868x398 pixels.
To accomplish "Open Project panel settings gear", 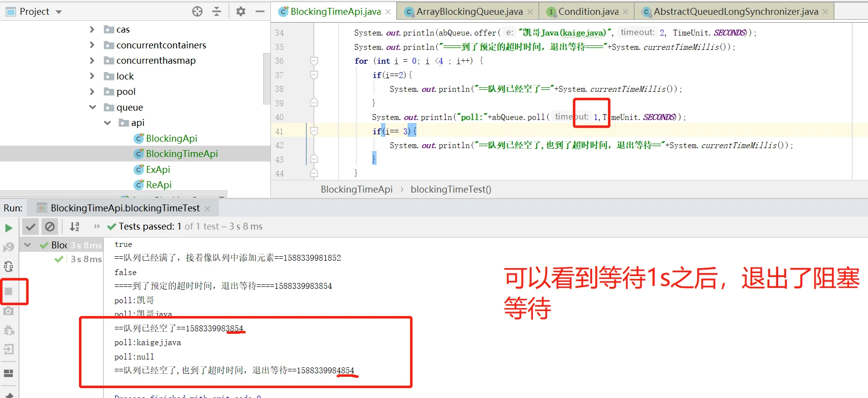I will (240, 11).
